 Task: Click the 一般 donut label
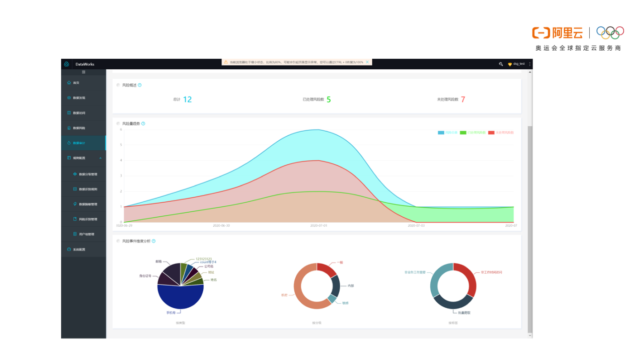point(340,262)
